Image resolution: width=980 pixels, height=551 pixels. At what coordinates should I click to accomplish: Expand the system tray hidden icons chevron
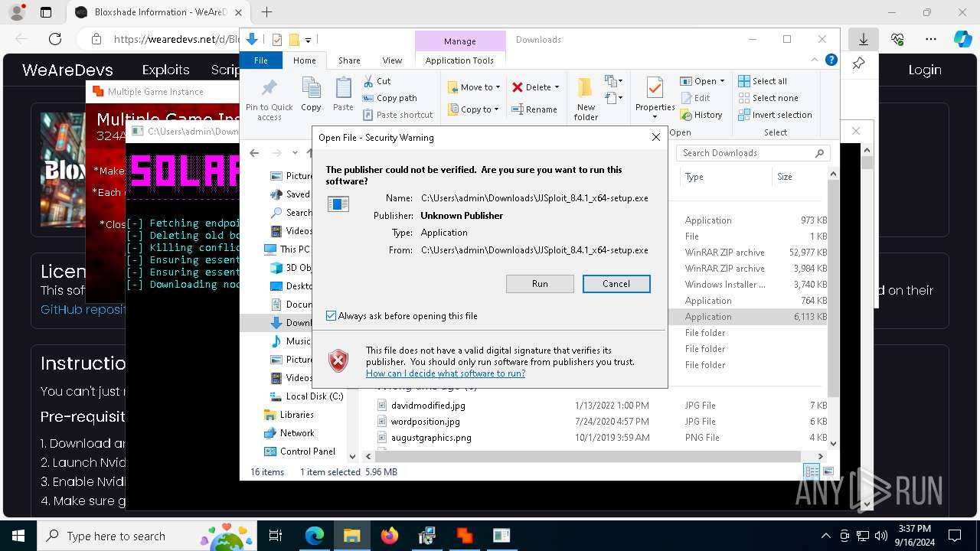pyautogui.click(x=825, y=536)
